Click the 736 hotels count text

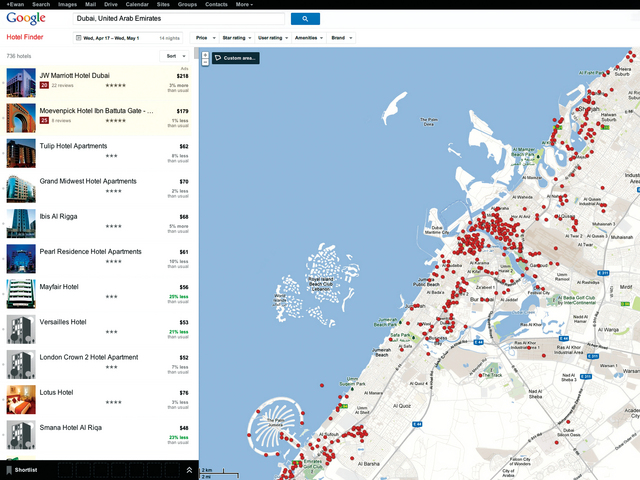click(19, 56)
